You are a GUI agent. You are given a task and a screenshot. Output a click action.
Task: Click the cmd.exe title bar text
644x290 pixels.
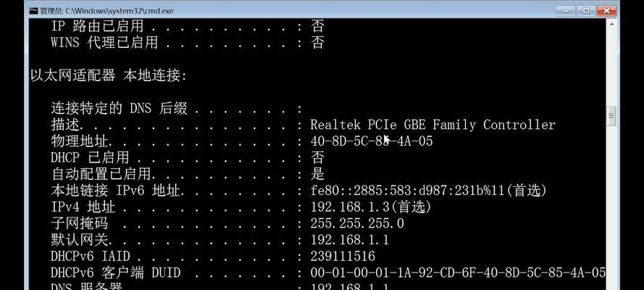(x=106, y=11)
